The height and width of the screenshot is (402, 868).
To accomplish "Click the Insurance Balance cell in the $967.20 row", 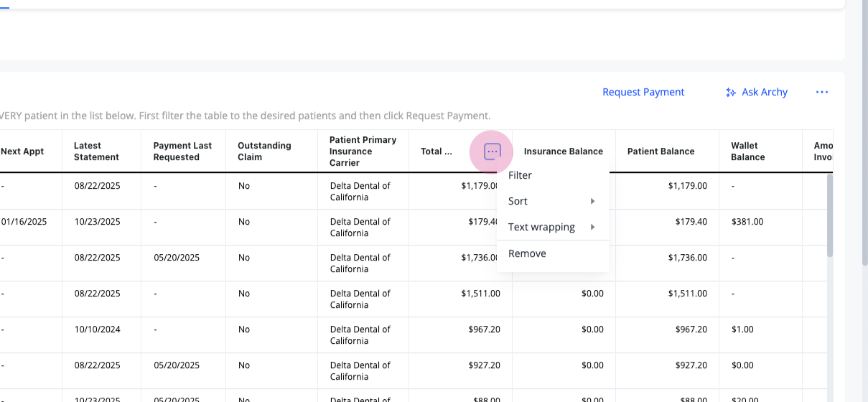I will click(x=593, y=329).
